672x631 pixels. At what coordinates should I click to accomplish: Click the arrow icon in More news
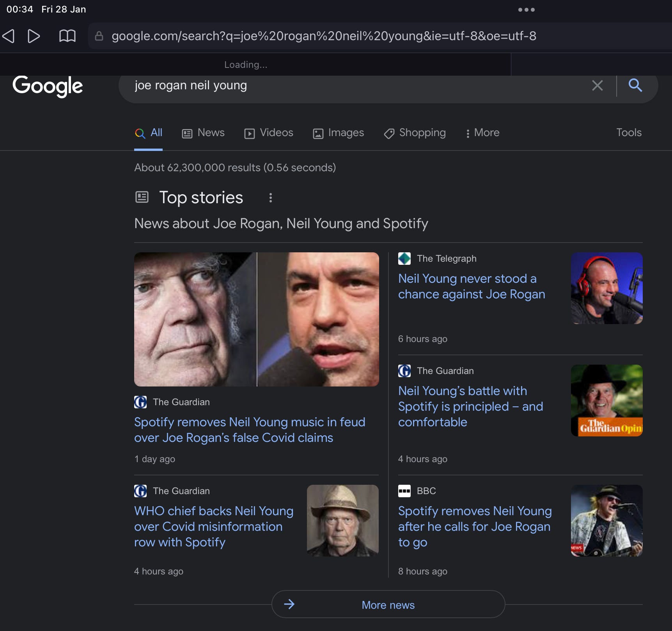[x=289, y=604]
